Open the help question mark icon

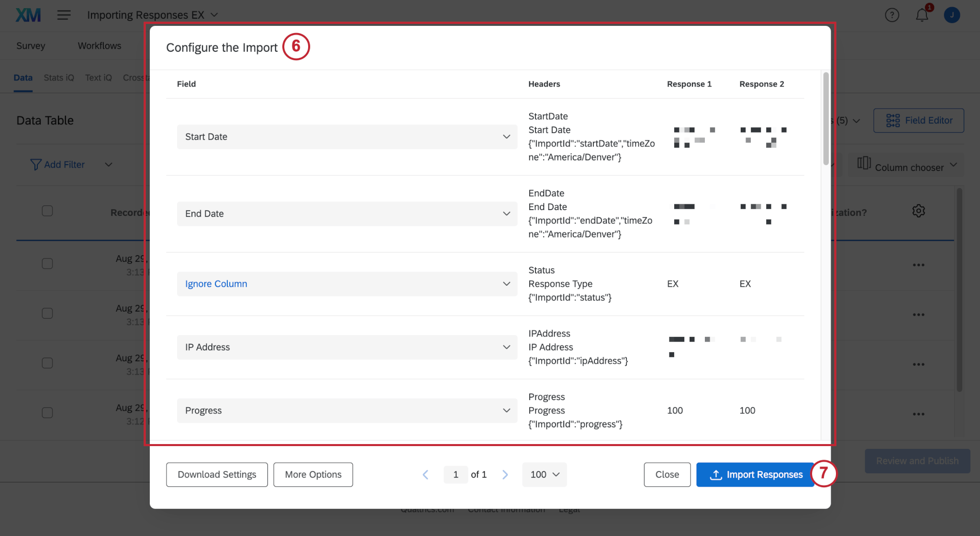coord(892,15)
